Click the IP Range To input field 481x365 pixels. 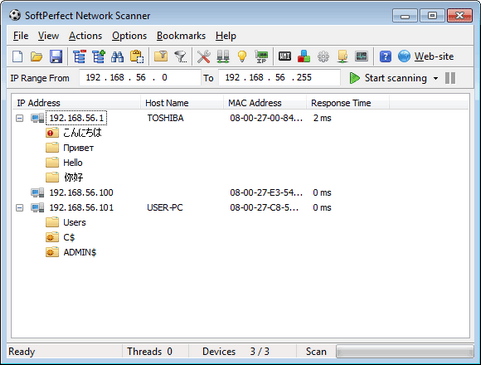[x=279, y=78]
